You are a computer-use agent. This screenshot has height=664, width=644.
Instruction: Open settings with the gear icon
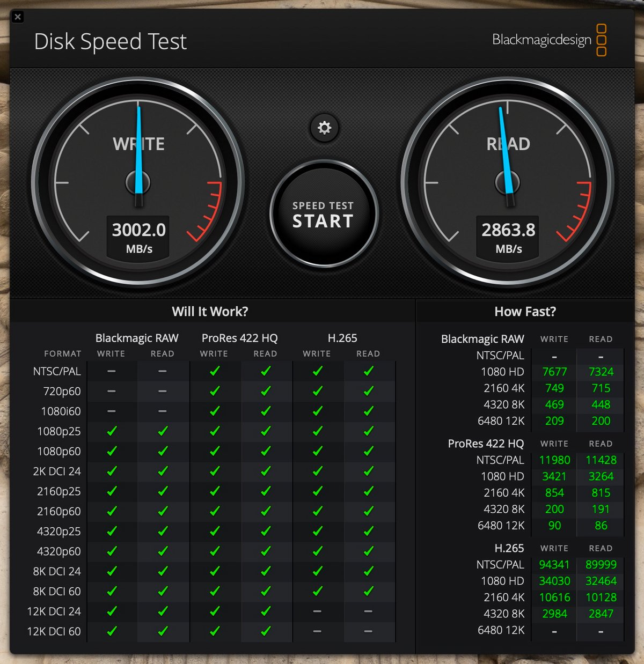tap(324, 128)
